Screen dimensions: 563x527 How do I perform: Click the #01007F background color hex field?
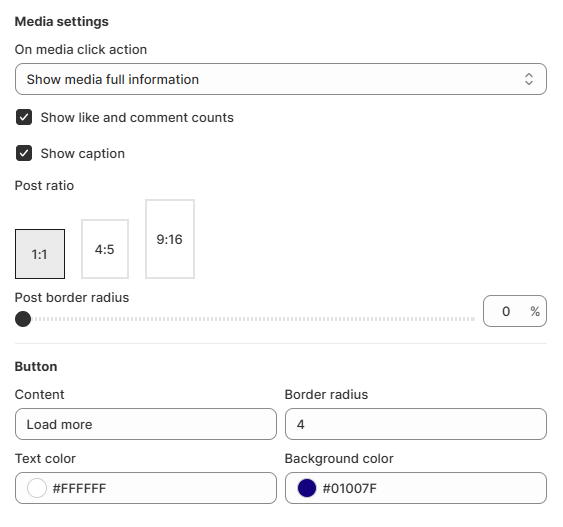coord(416,488)
